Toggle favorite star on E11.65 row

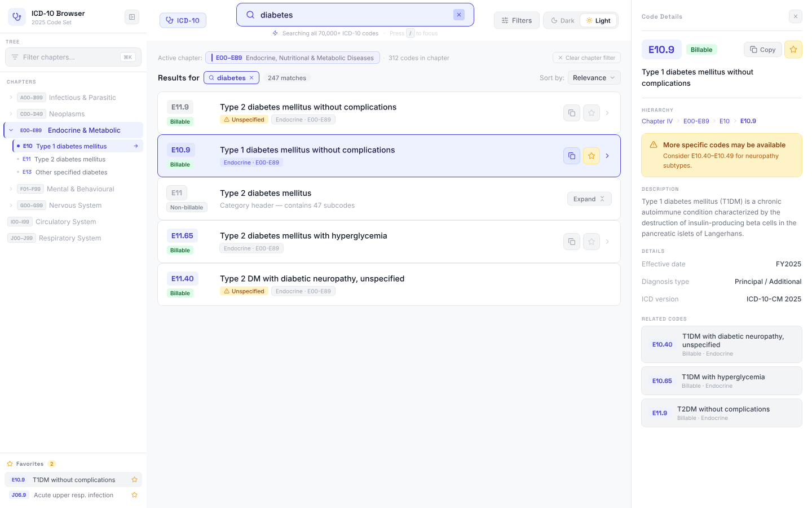click(591, 242)
